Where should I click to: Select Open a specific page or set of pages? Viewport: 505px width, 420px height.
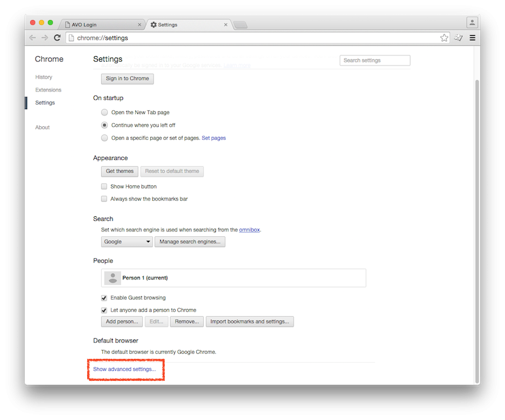pos(104,137)
